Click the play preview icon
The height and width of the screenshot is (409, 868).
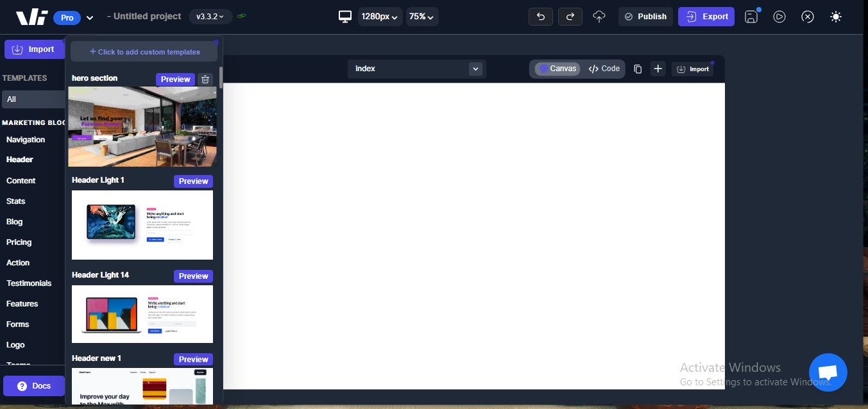pos(779,17)
